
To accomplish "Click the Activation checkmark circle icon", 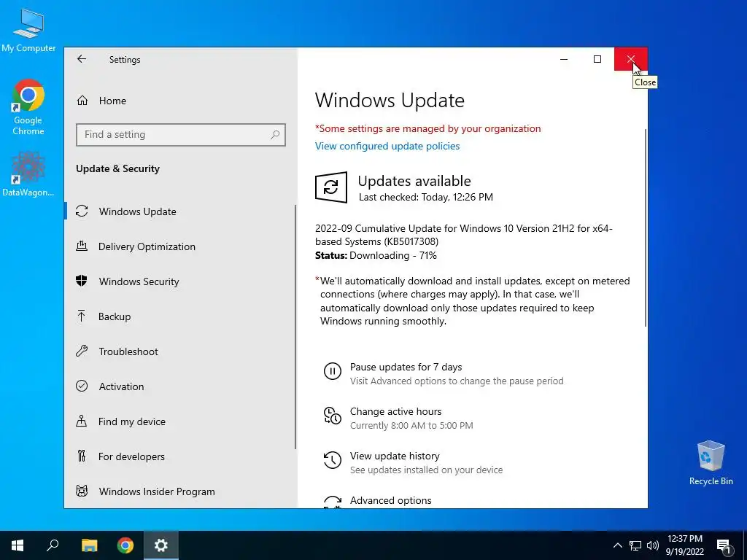I will point(82,386).
